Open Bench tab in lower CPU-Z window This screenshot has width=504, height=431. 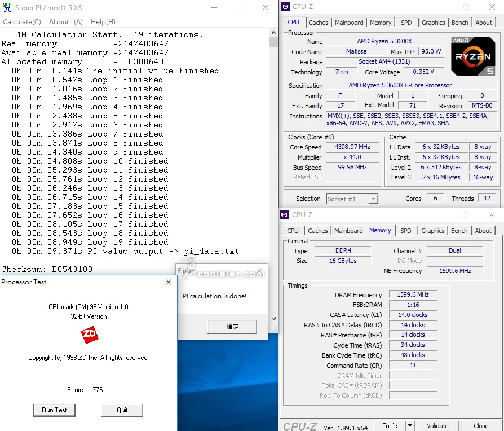click(459, 231)
